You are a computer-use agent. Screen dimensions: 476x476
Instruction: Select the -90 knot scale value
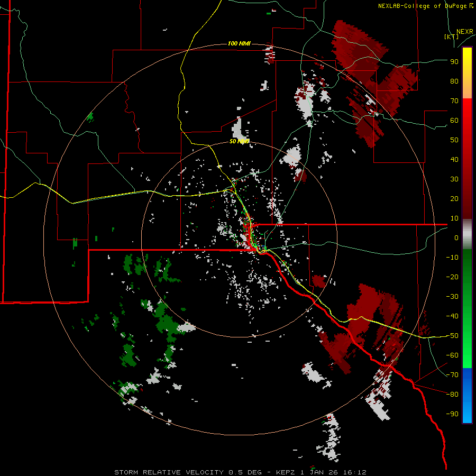[452, 414]
